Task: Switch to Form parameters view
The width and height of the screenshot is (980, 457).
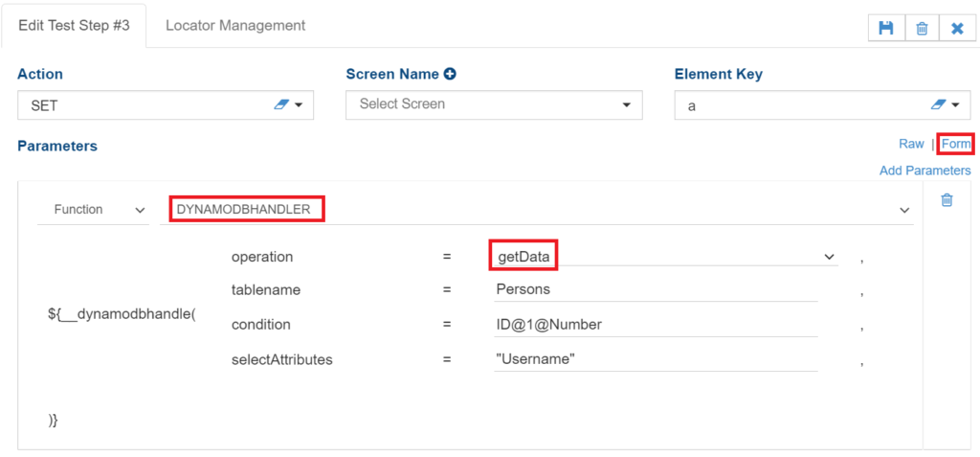Action: (955, 144)
